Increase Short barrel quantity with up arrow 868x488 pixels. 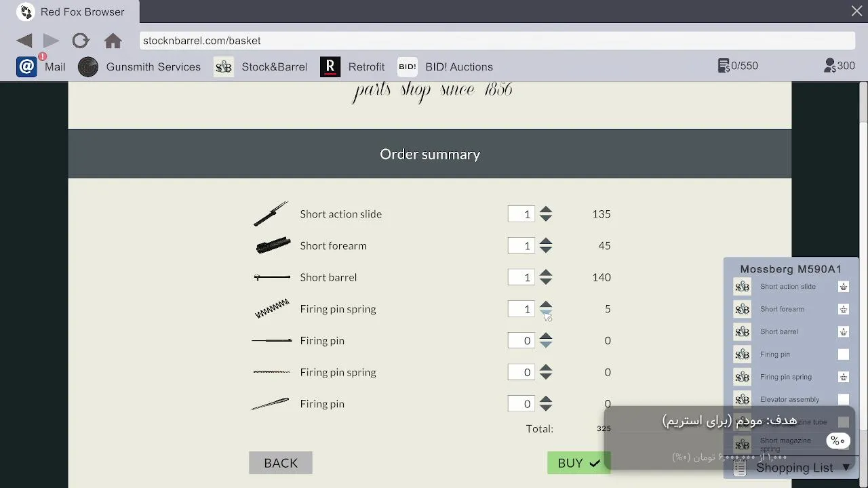[x=546, y=273]
